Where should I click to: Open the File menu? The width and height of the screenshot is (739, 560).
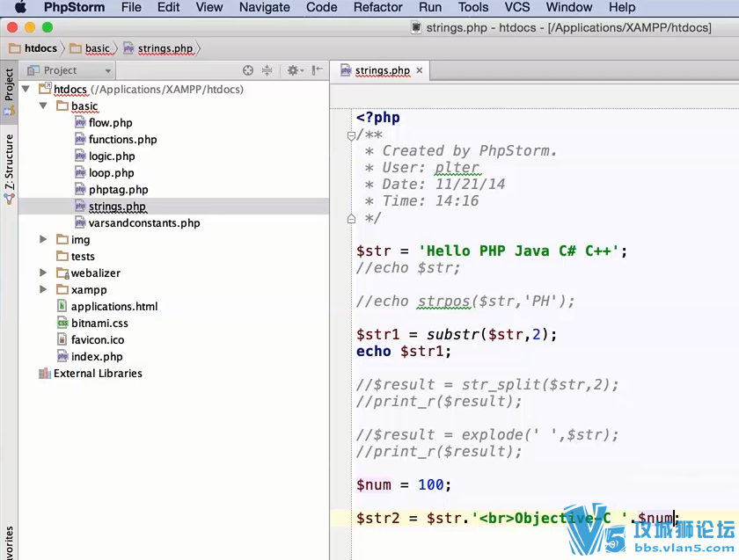(131, 7)
